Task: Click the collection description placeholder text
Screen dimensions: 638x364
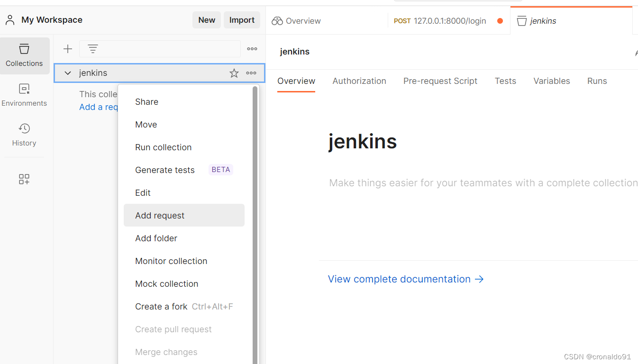Action: [483, 183]
